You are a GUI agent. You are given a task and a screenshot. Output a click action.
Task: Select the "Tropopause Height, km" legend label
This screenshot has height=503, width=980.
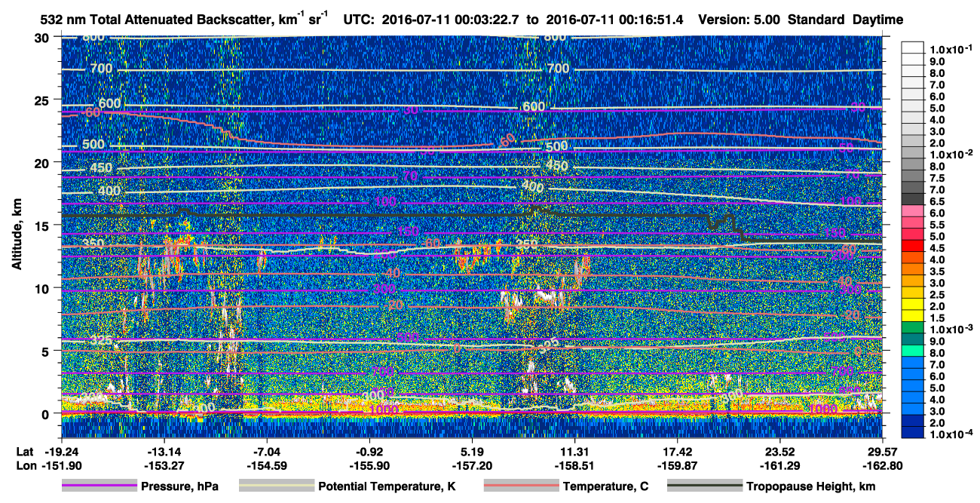click(x=810, y=486)
